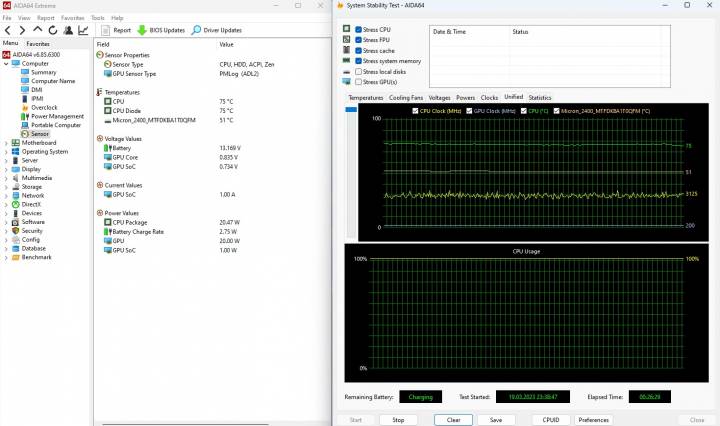Click the Report toolbar button
This screenshot has height=426, width=720.
click(x=116, y=30)
